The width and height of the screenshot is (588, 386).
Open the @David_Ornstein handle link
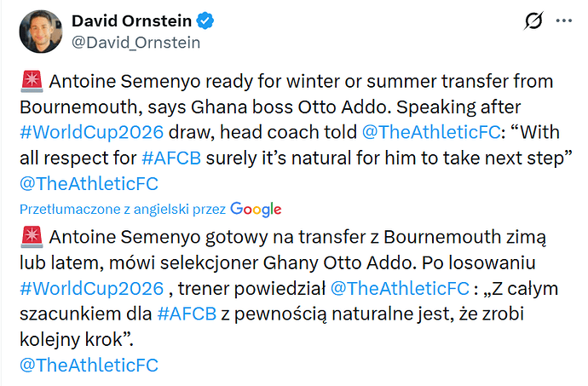tap(138, 40)
